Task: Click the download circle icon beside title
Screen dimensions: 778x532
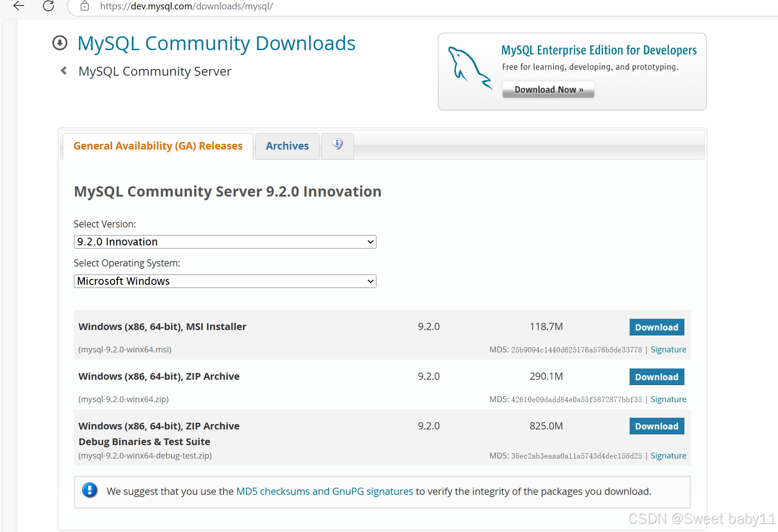Action: 60,43
